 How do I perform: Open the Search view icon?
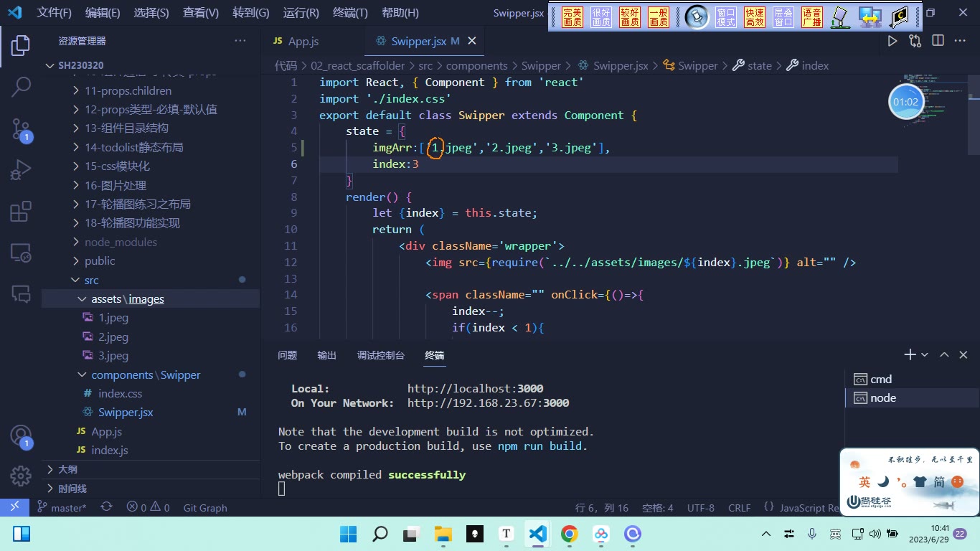click(x=21, y=88)
